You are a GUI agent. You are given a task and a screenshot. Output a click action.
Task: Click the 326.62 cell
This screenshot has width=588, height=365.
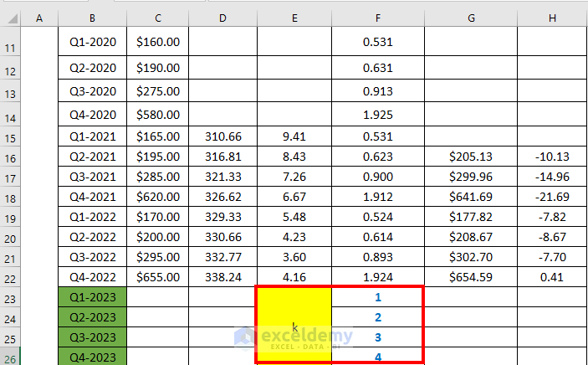click(x=223, y=197)
